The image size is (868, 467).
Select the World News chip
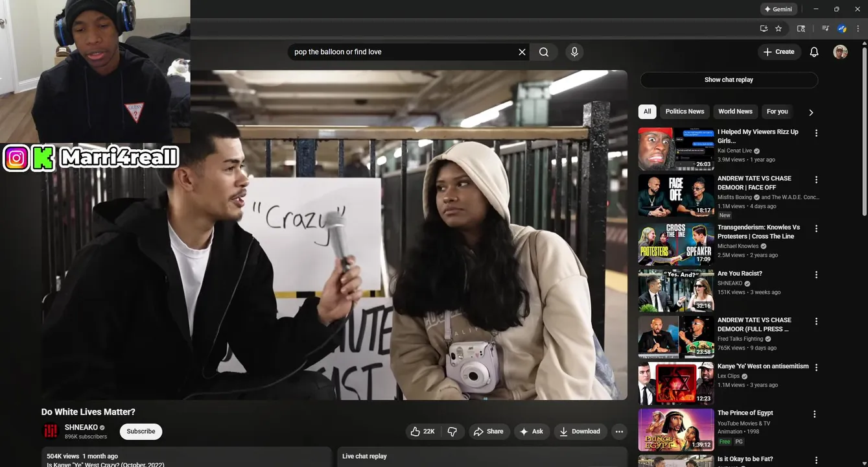pos(735,112)
